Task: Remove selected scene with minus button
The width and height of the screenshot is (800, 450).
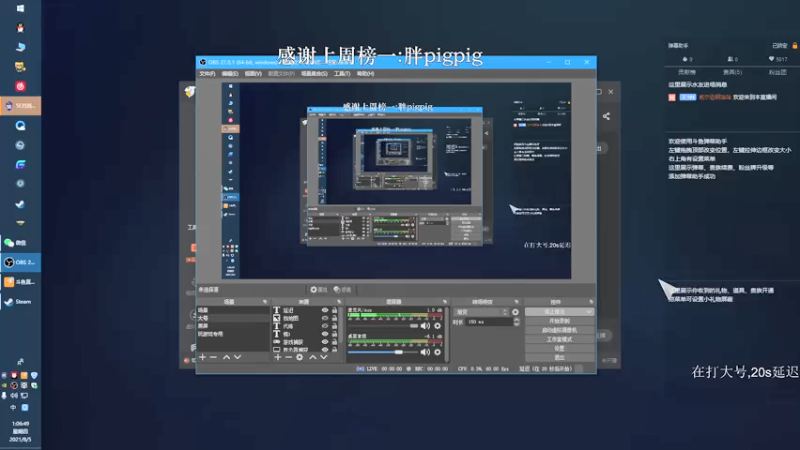Action: pos(213,357)
